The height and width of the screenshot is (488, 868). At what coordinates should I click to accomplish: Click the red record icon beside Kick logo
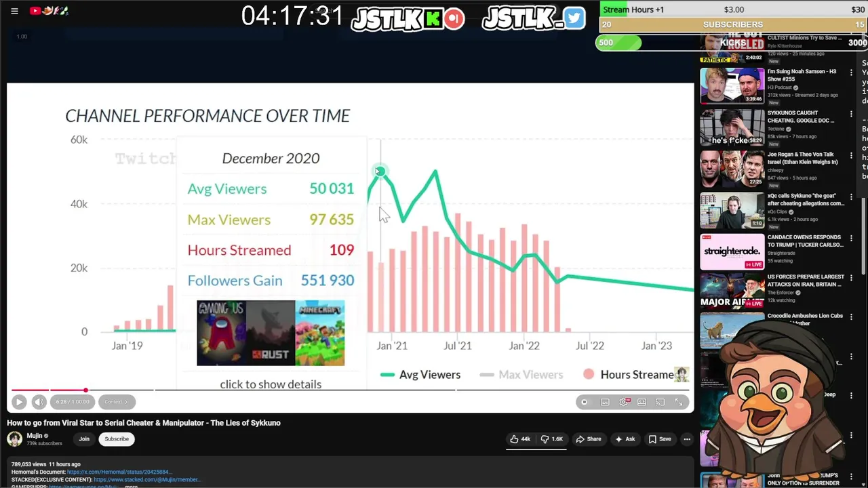coord(454,19)
